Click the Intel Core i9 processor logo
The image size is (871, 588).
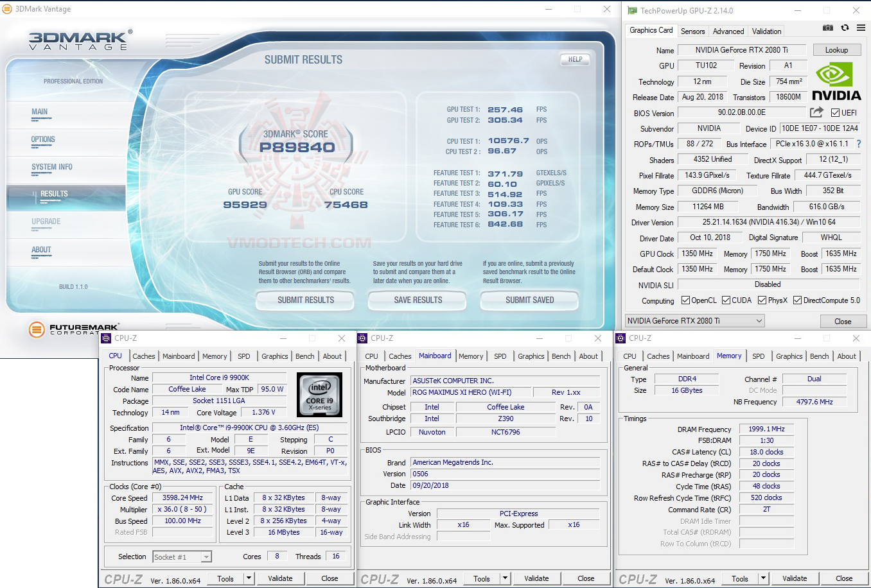coord(319,394)
